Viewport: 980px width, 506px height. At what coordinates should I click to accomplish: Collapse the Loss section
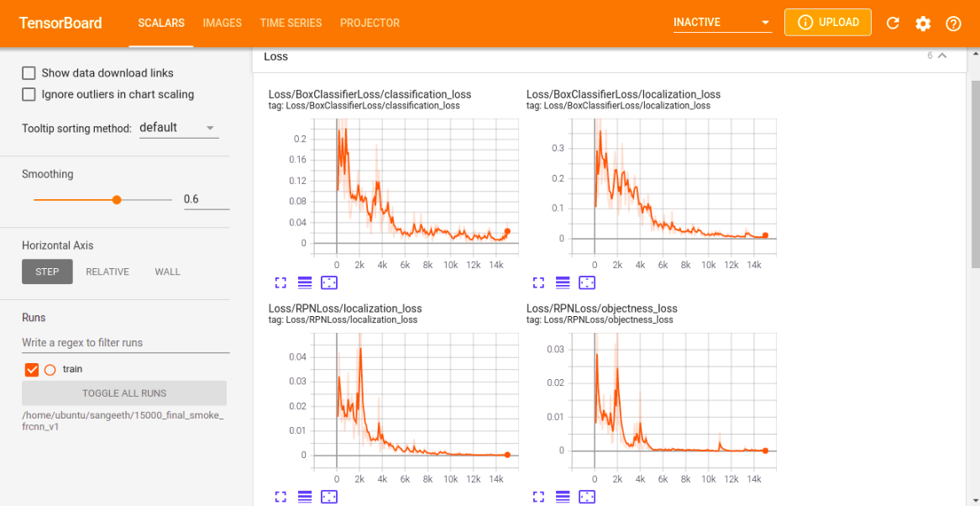[x=941, y=55]
